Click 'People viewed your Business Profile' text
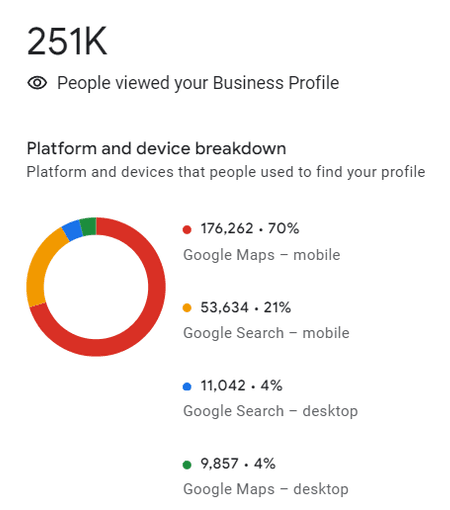Screen dimensions: 450x510 tap(198, 83)
